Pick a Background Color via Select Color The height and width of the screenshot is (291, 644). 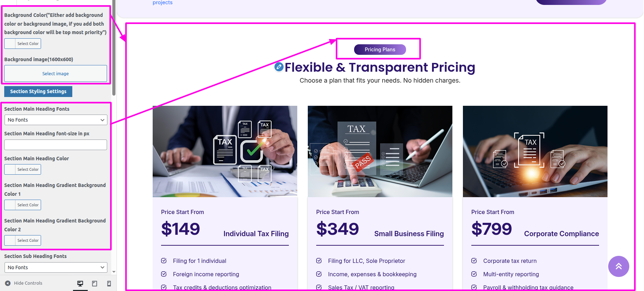(23, 44)
